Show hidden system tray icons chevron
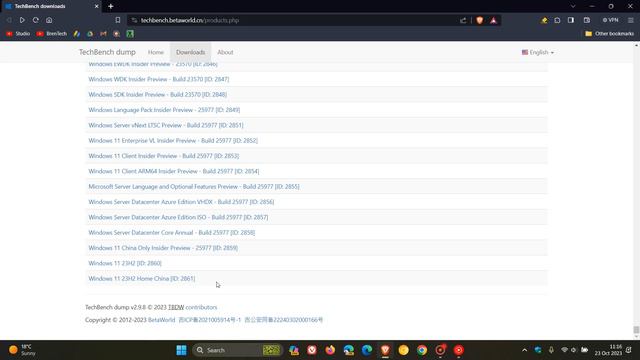The image size is (640, 360). [x=524, y=350]
